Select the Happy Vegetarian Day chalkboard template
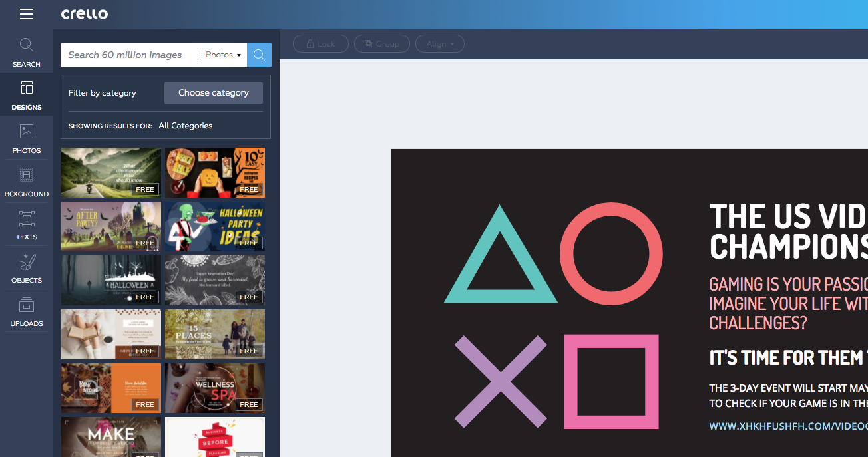Screen dimensions: 868x457 (x=215, y=280)
